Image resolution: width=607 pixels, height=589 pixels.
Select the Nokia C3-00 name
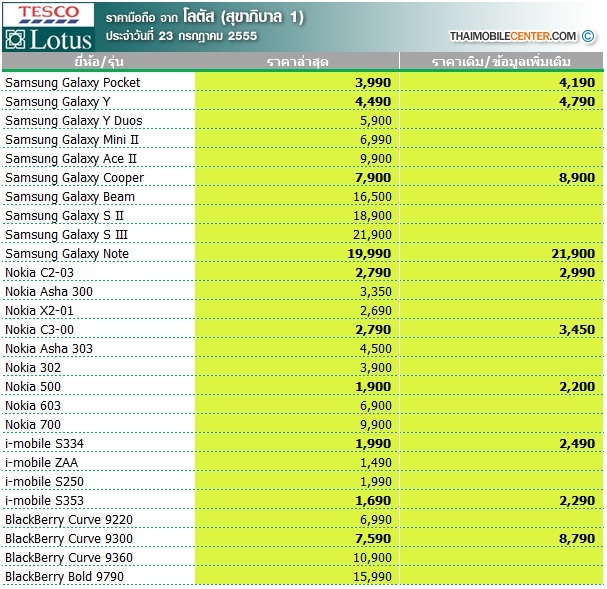click(x=39, y=329)
